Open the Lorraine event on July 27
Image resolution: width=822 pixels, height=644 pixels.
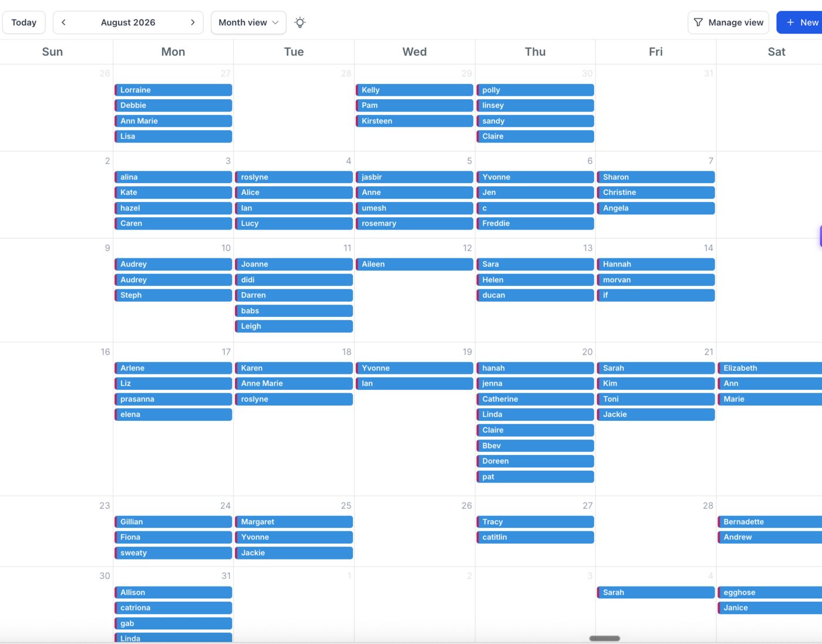(173, 90)
